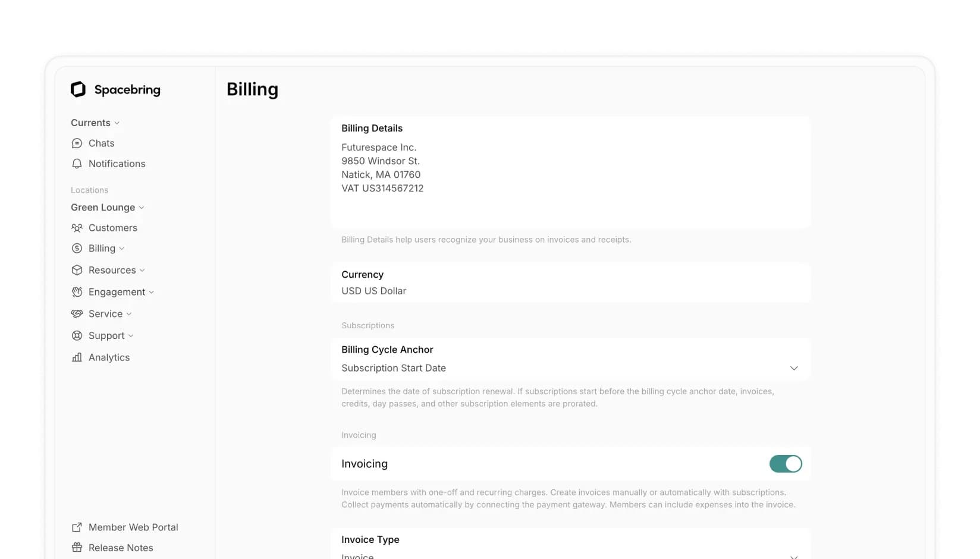Viewport: 980px width, 559px height.
Task: Select the Analytics chart icon
Action: [77, 357]
